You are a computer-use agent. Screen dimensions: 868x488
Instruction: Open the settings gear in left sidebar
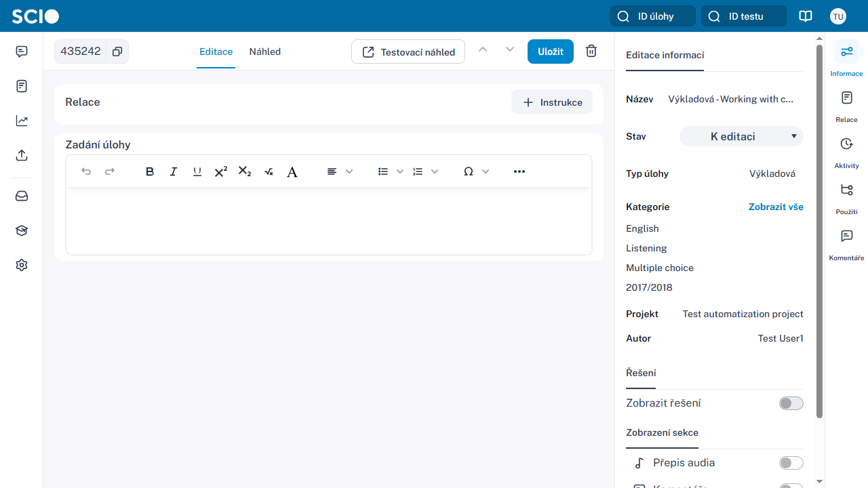point(22,265)
